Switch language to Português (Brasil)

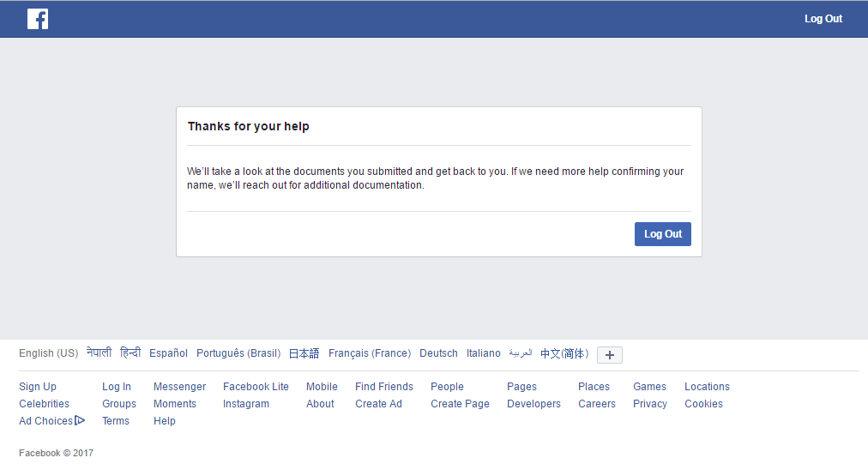tap(238, 353)
